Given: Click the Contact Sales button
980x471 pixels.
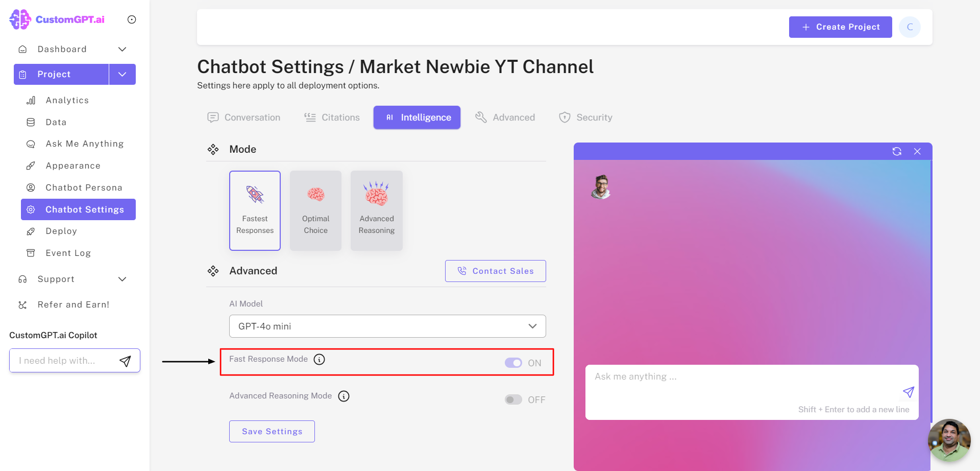Looking at the screenshot, I should pos(495,271).
